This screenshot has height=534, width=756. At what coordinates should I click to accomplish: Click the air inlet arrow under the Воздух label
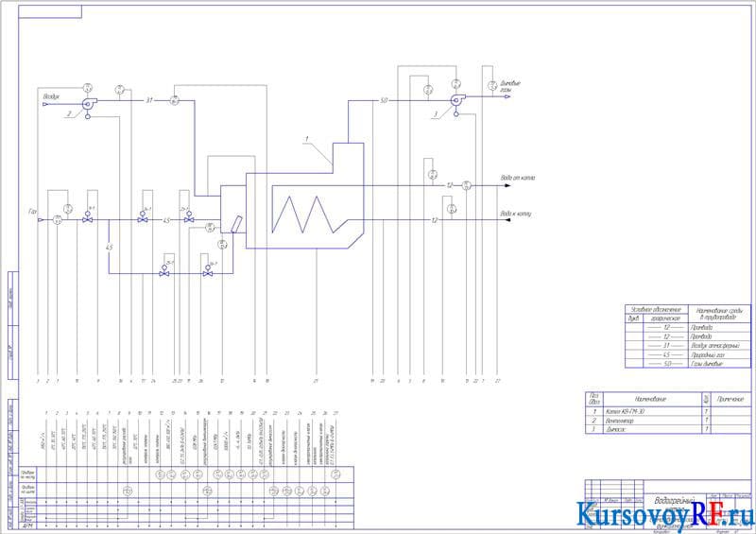coord(45,104)
